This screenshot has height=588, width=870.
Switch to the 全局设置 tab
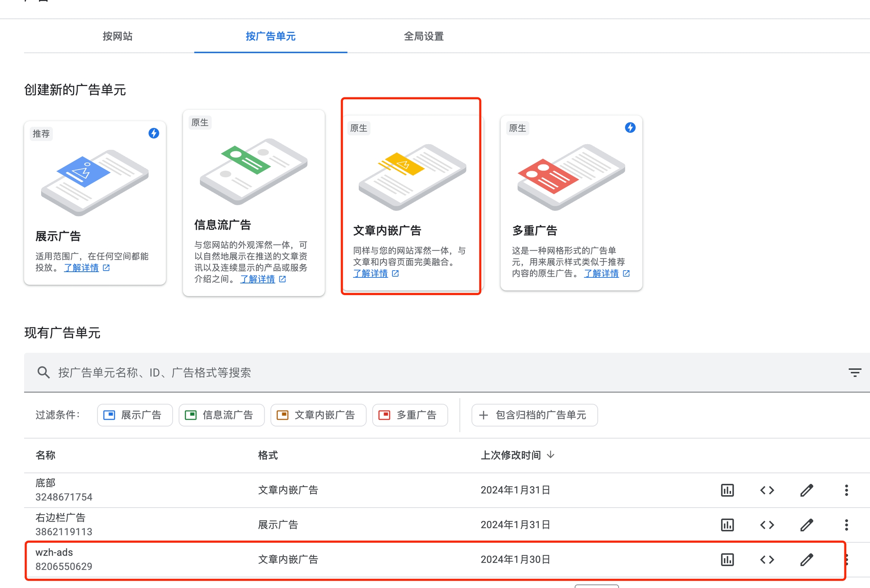click(x=424, y=36)
